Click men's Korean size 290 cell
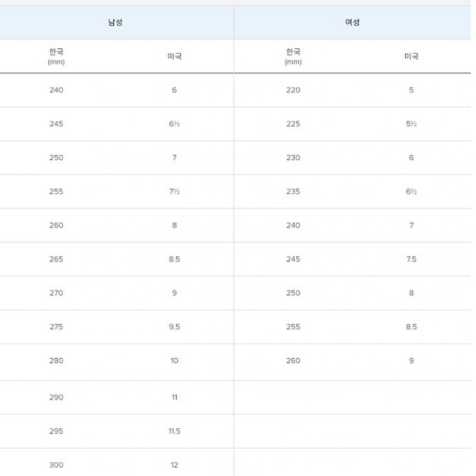Screen dimensions: 476x476 point(57,397)
